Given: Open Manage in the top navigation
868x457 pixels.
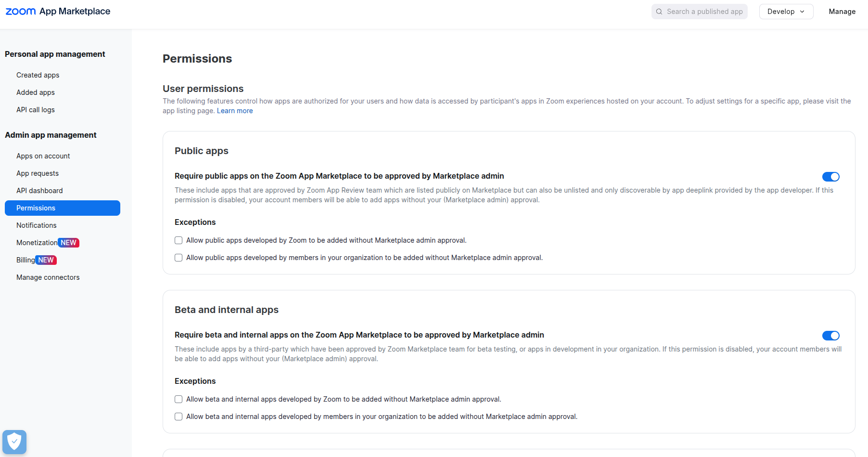Looking at the screenshot, I should coord(842,11).
